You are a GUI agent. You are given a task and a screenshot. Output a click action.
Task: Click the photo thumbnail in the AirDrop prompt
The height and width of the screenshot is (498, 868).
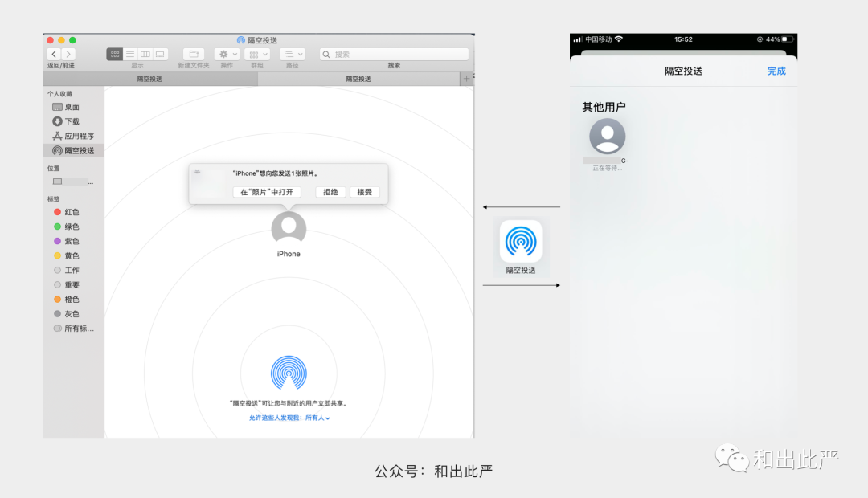(209, 183)
